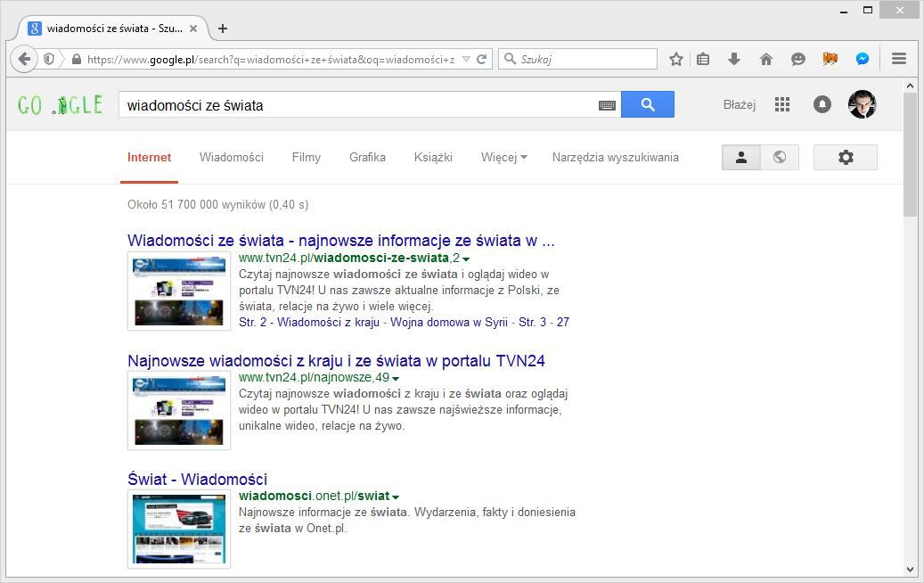
Task: Open 'Świat - Wiadomości' result
Action: [x=198, y=480]
